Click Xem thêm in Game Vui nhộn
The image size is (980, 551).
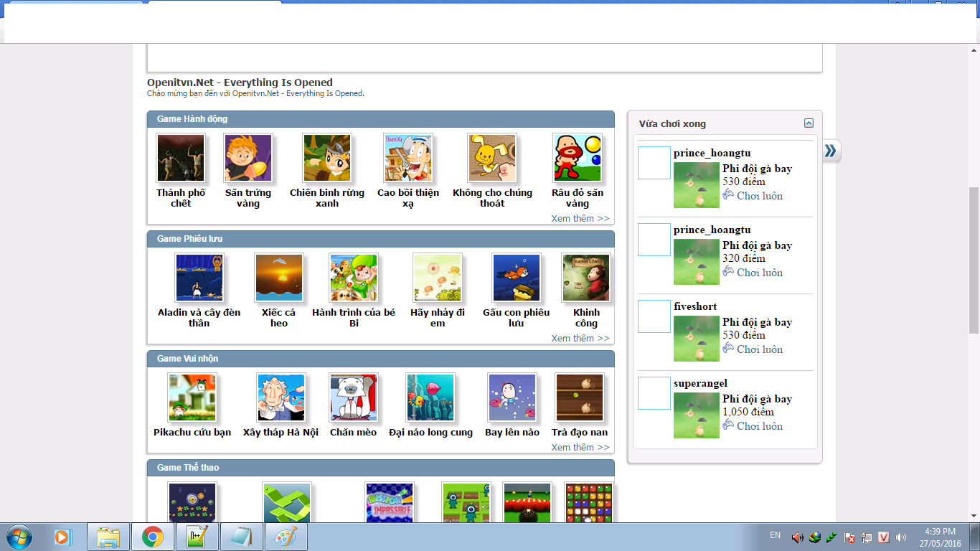click(580, 448)
